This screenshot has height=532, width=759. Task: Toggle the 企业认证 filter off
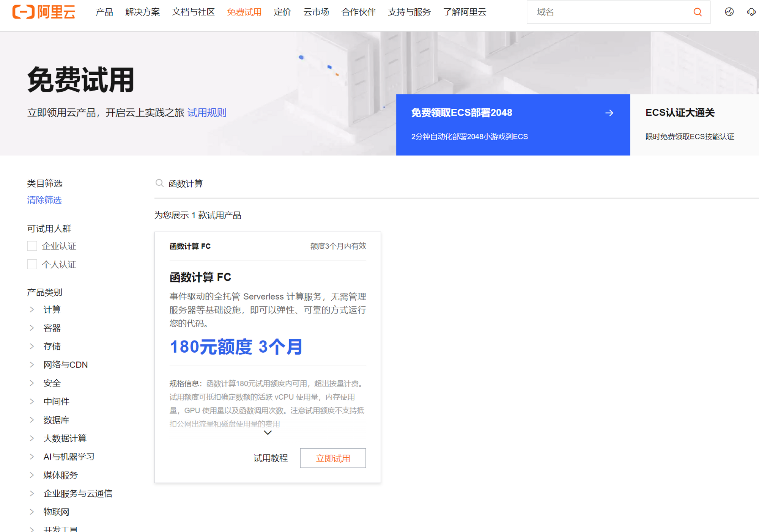click(32, 246)
